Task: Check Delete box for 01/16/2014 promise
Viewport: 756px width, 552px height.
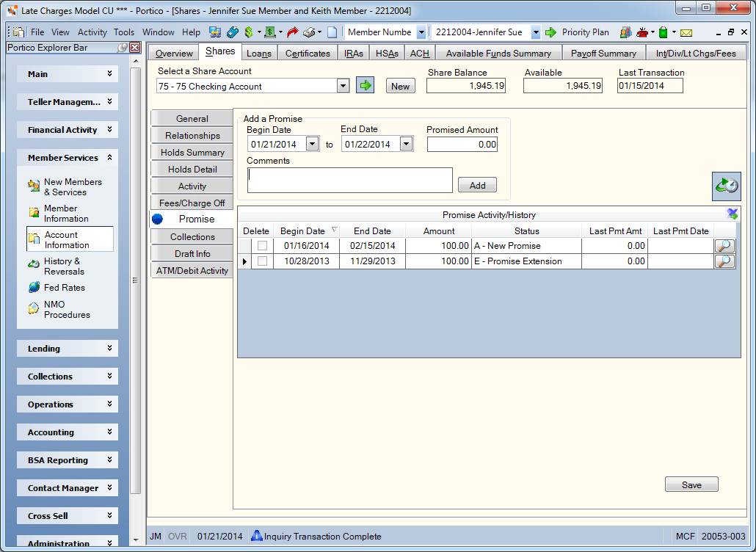Action: coord(262,246)
